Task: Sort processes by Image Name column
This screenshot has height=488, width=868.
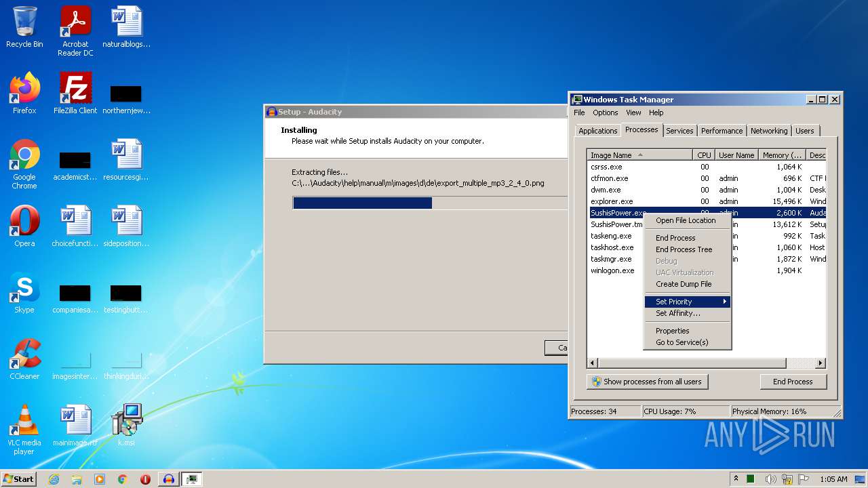Action: [x=639, y=155]
